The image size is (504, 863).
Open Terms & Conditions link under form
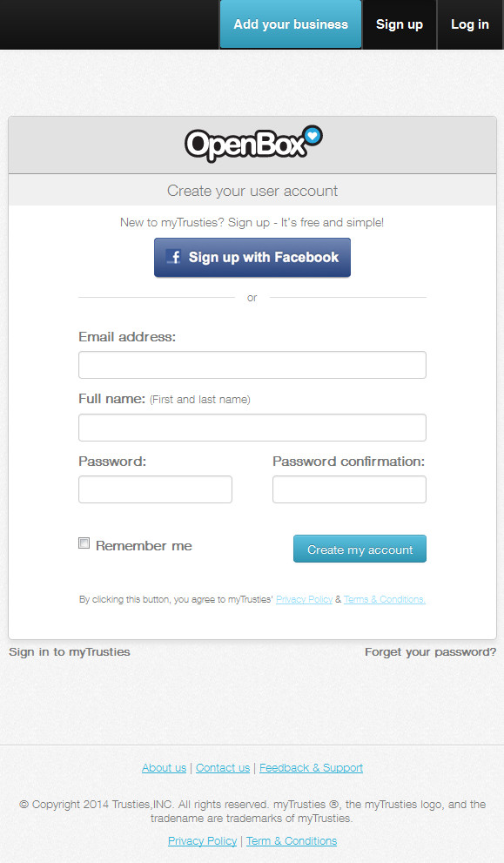coord(385,599)
